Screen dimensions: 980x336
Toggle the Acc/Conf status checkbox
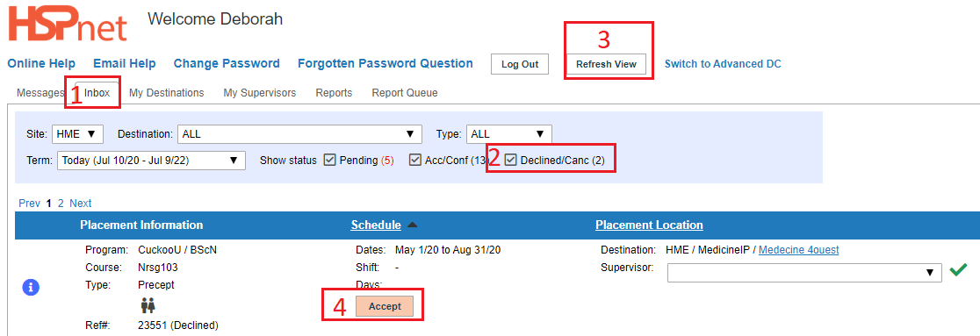[x=415, y=160]
